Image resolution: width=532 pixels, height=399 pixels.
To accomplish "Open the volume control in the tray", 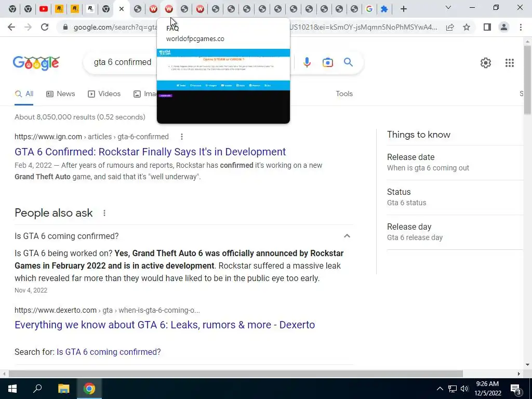I will [x=464, y=389].
